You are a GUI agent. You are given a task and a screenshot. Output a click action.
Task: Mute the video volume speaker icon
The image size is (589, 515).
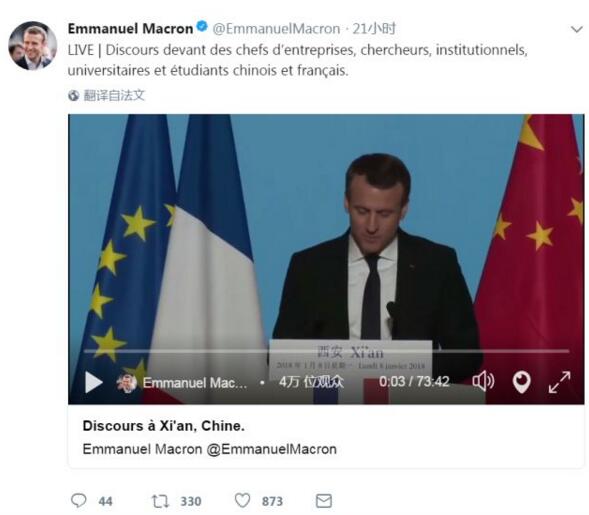tap(483, 382)
